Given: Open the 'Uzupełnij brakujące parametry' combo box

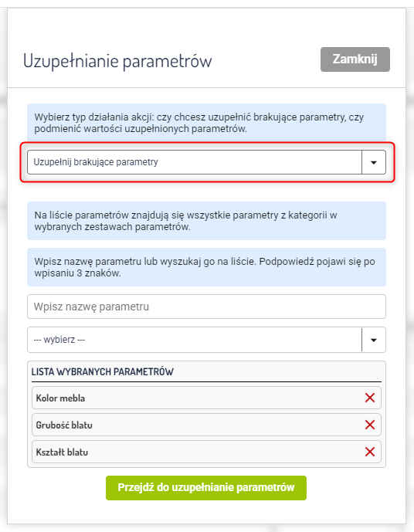Looking at the screenshot, I should point(206,162).
